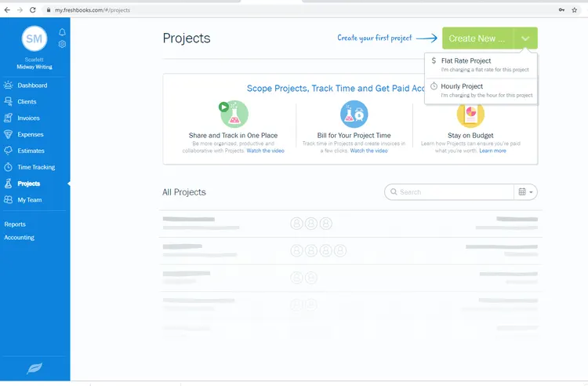Click the browser back arrow
Screen dimensions: 588x386
pos(7,10)
